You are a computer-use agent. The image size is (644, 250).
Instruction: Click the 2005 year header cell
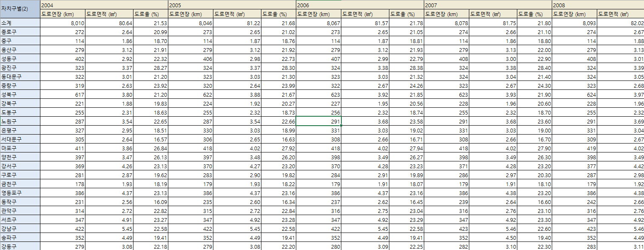pyautogui.click(x=232, y=5)
